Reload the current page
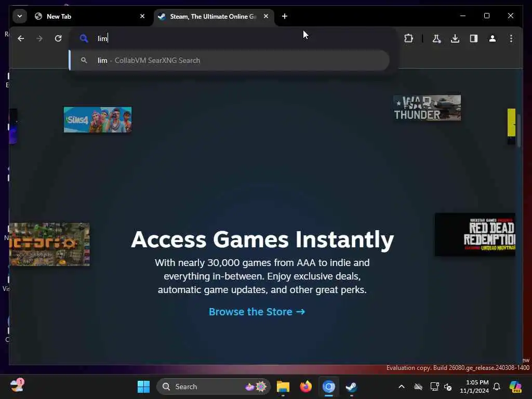 click(58, 38)
